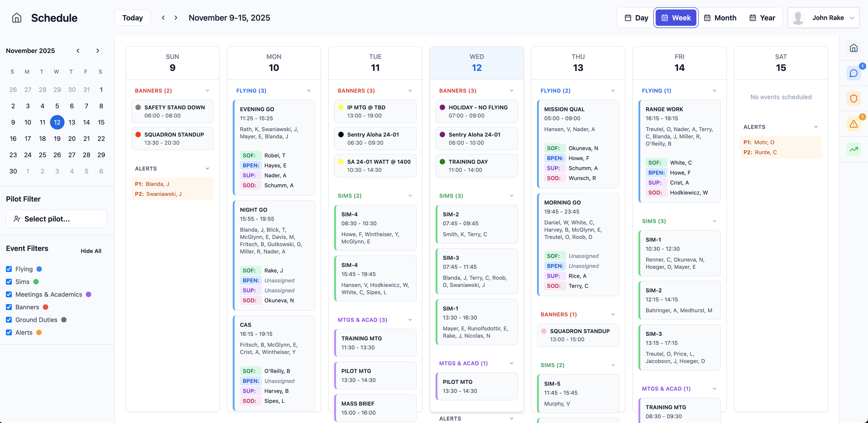Image resolution: width=868 pixels, height=423 pixels.
Task: Open chat messages icon in right sidebar
Action: click(x=853, y=73)
